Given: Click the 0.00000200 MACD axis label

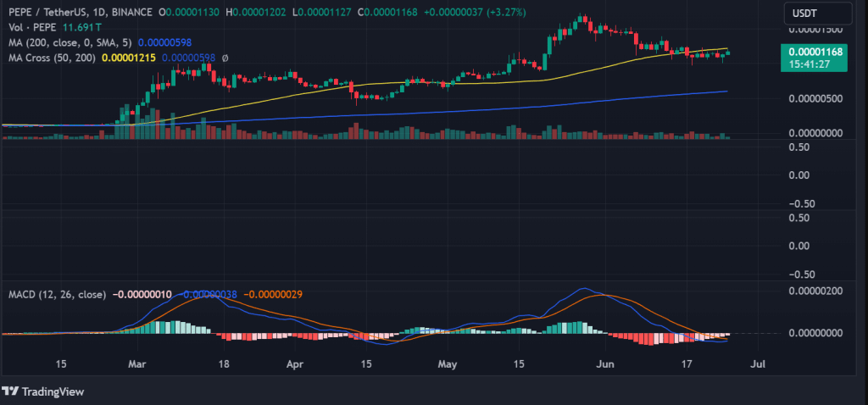Looking at the screenshot, I should coord(815,291).
